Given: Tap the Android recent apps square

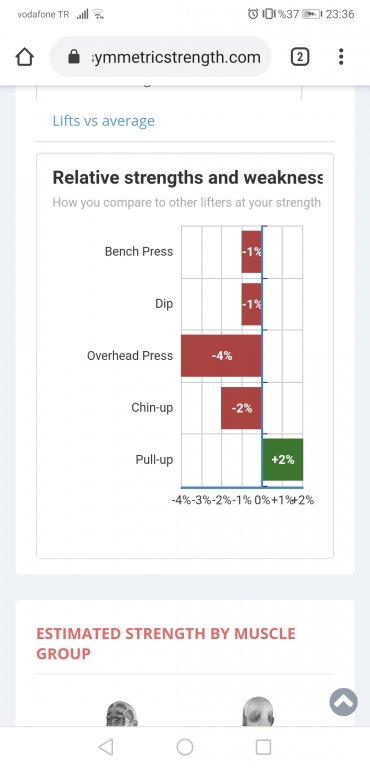Looking at the screenshot, I should [264, 747].
